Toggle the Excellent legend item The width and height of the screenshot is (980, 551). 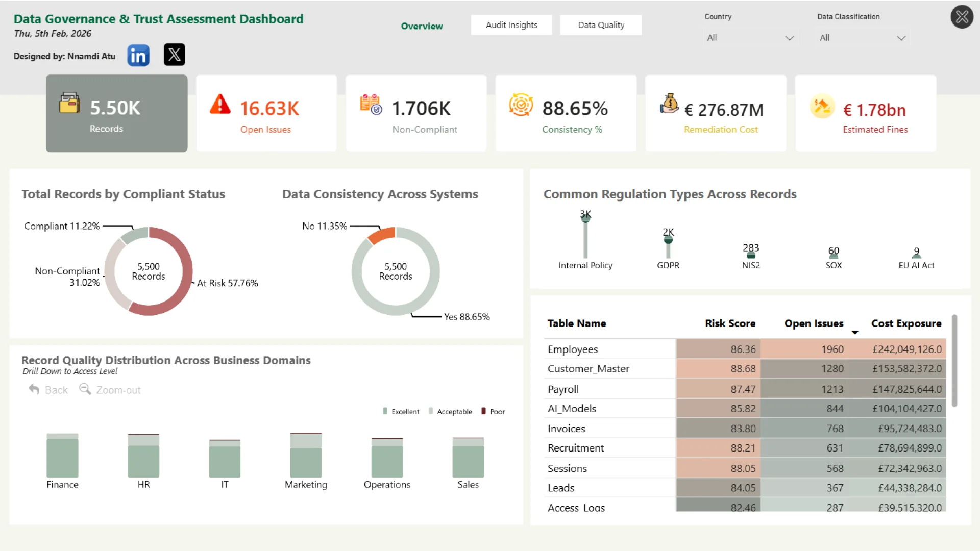(401, 412)
